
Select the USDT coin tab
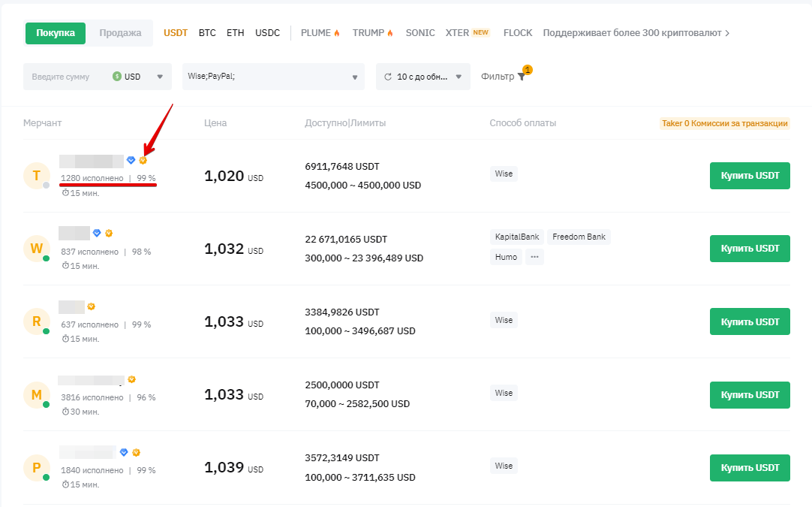point(176,32)
